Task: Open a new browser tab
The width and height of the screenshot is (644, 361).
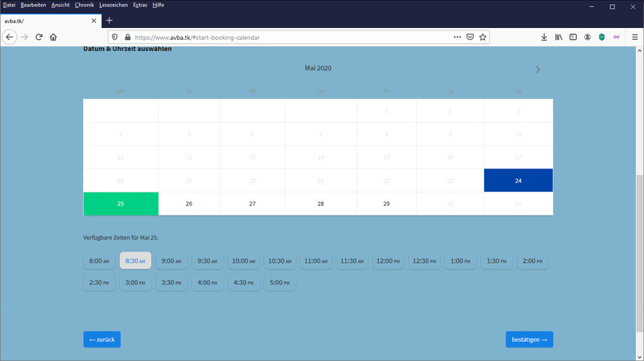Action: [109, 21]
